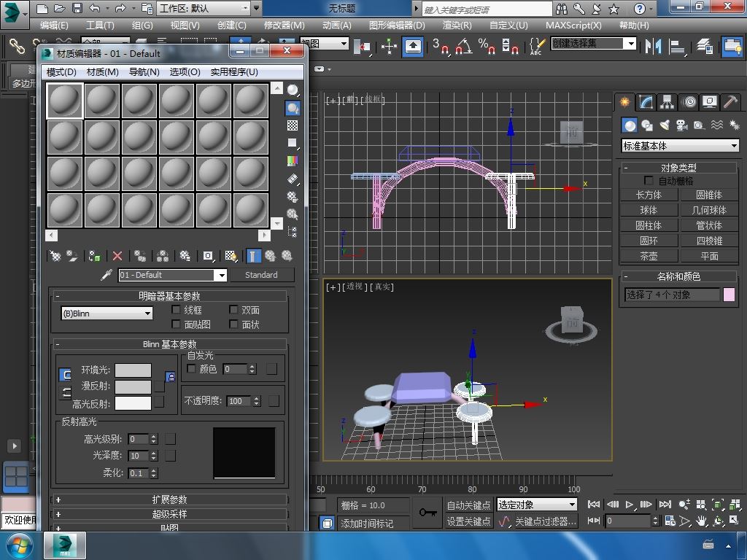Enable the 面状 checkbox

point(233,324)
